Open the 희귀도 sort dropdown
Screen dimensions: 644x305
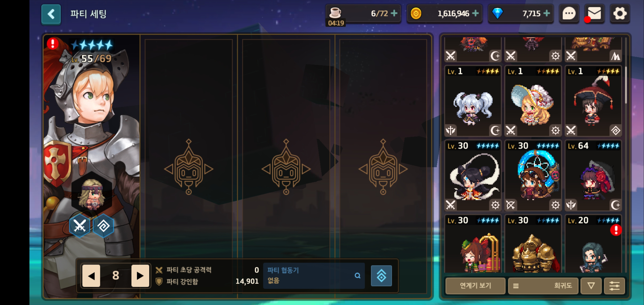coord(543,286)
